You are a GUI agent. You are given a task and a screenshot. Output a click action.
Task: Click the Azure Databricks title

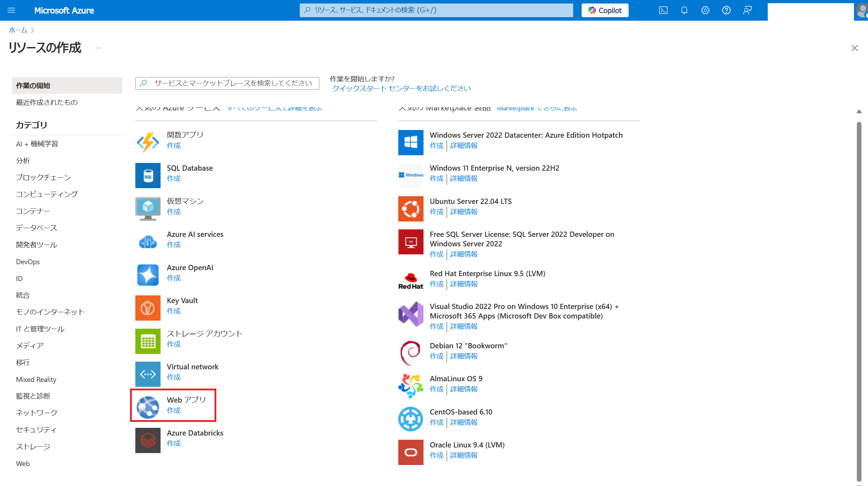195,433
